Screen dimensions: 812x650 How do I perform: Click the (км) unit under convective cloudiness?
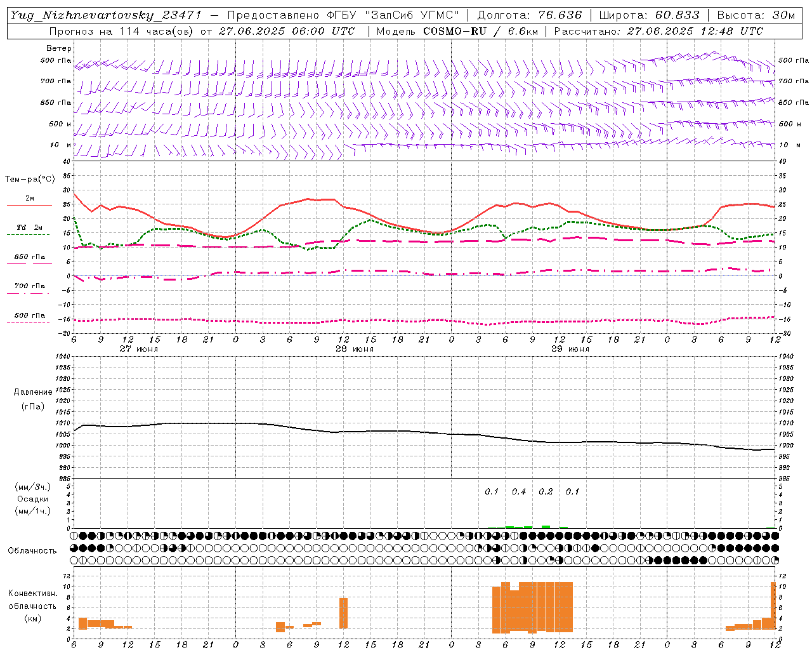coord(32,618)
